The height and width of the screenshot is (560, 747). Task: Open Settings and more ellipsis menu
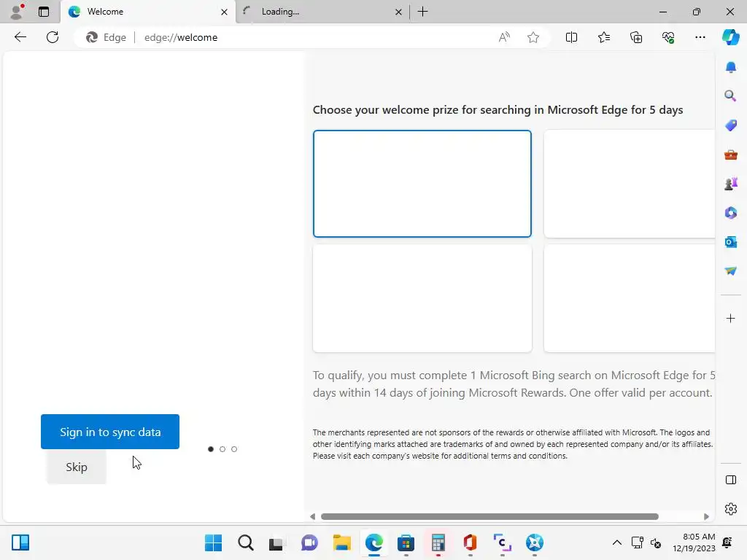point(700,37)
